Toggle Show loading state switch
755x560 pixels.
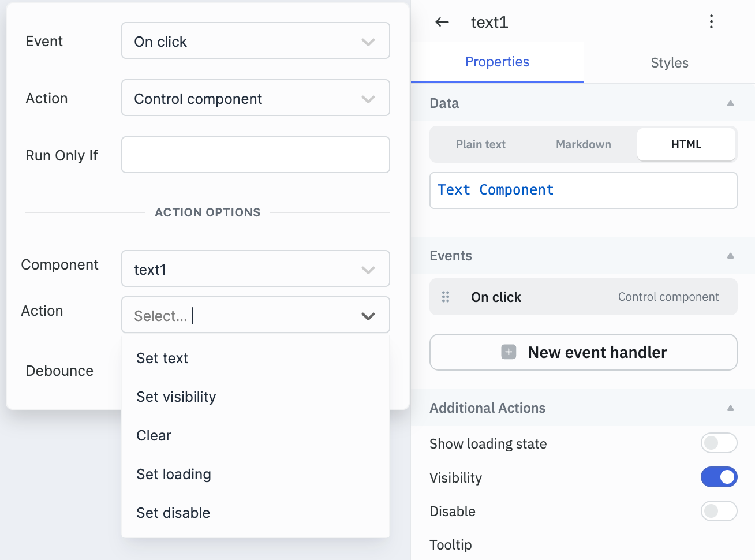pyautogui.click(x=719, y=443)
